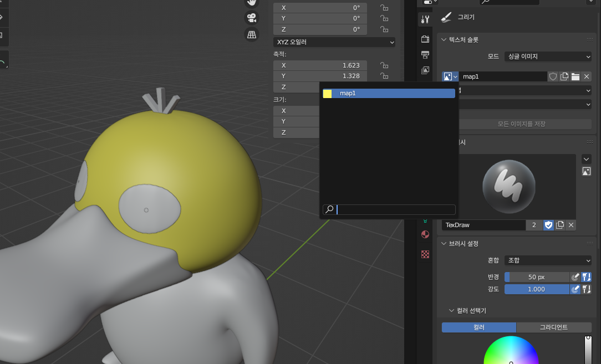
Task: Open the 혼합 조합 blend mode dropdown
Action: click(548, 260)
